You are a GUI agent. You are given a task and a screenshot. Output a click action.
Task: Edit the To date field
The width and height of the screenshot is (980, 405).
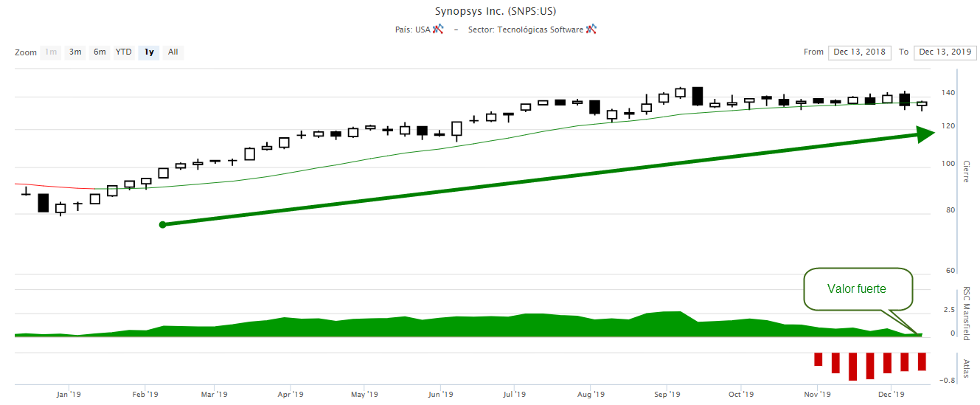pos(945,52)
